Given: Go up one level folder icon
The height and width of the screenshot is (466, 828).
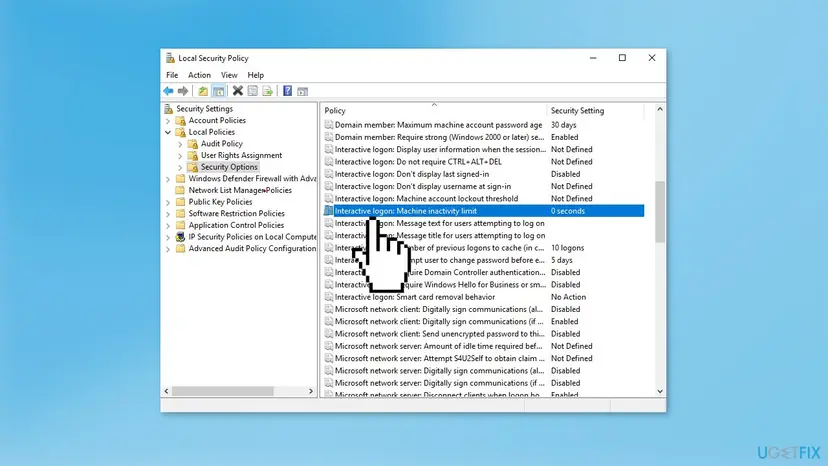Looking at the screenshot, I should [203, 91].
